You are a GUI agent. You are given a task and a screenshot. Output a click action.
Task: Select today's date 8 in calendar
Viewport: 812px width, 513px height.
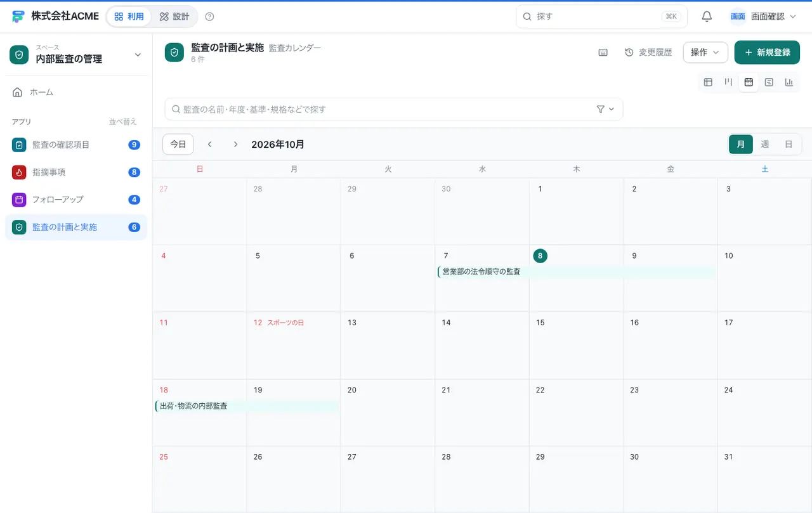tap(540, 256)
